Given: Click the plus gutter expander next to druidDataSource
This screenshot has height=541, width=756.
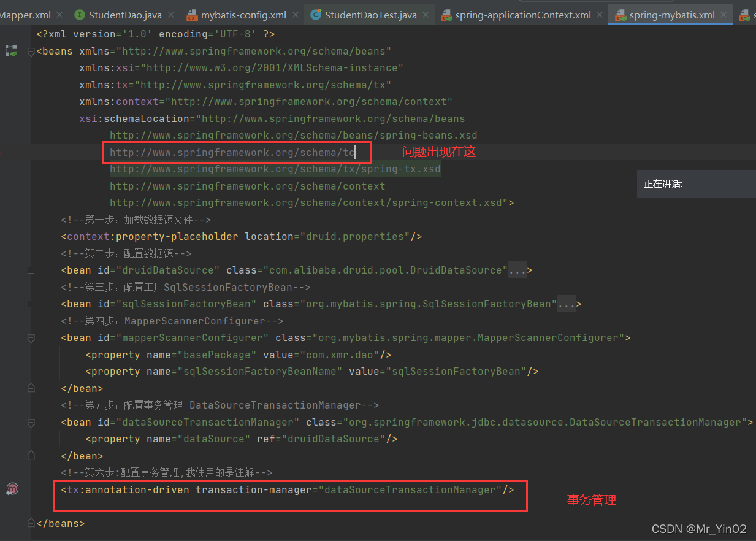Looking at the screenshot, I should coord(30,270).
